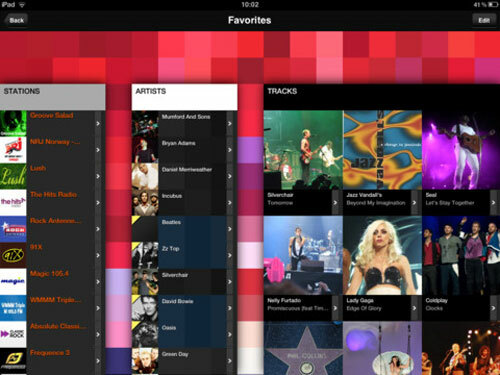The width and height of the screenshot is (500, 375).
Task: Expand the Rock Antenne station chevron
Action: [98, 229]
